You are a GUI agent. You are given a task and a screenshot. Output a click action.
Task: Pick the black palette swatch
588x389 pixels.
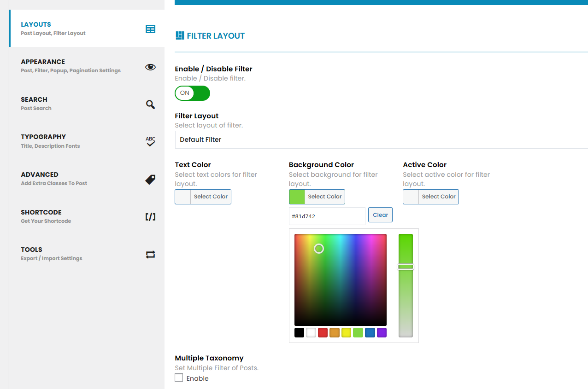(x=300, y=332)
